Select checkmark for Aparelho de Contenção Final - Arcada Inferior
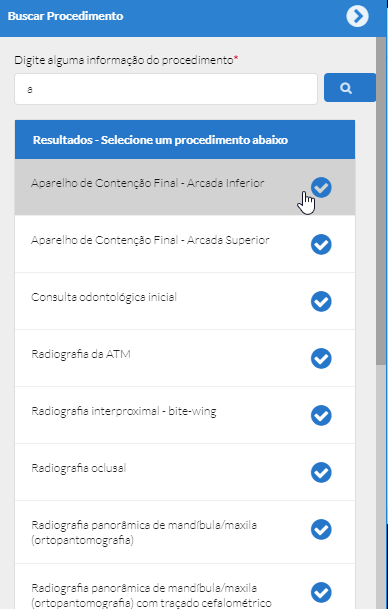 [321, 188]
